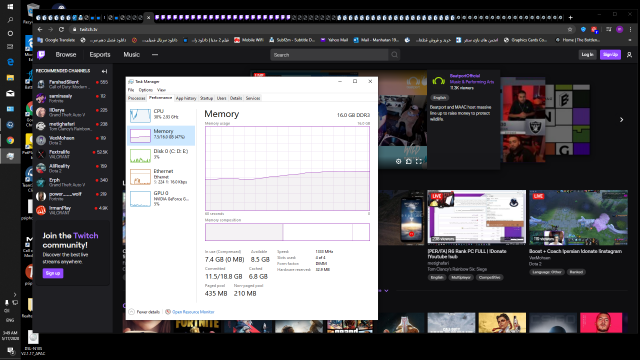Open the Twitch user account icon

click(x=629, y=55)
